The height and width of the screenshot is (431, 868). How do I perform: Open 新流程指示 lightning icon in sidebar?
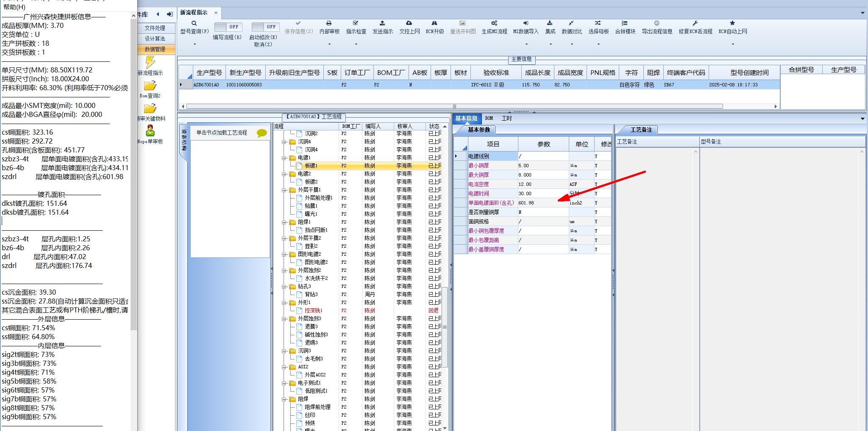click(150, 62)
